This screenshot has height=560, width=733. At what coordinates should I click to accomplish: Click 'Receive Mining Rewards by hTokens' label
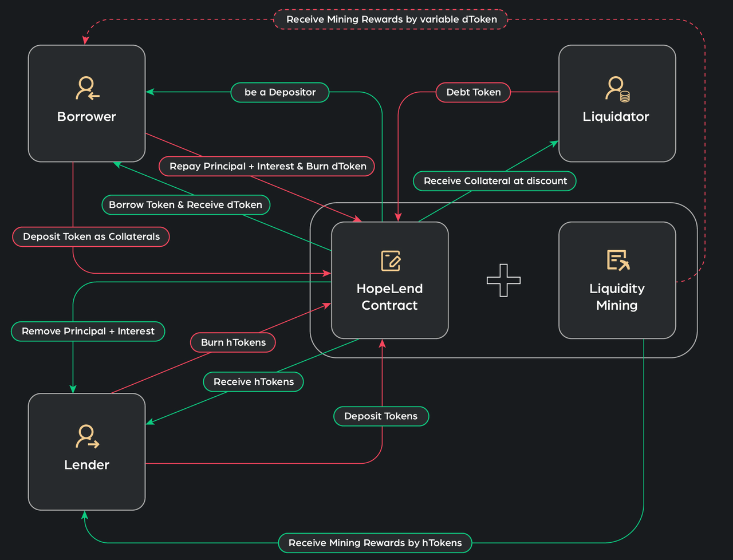(x=375, y=543)
